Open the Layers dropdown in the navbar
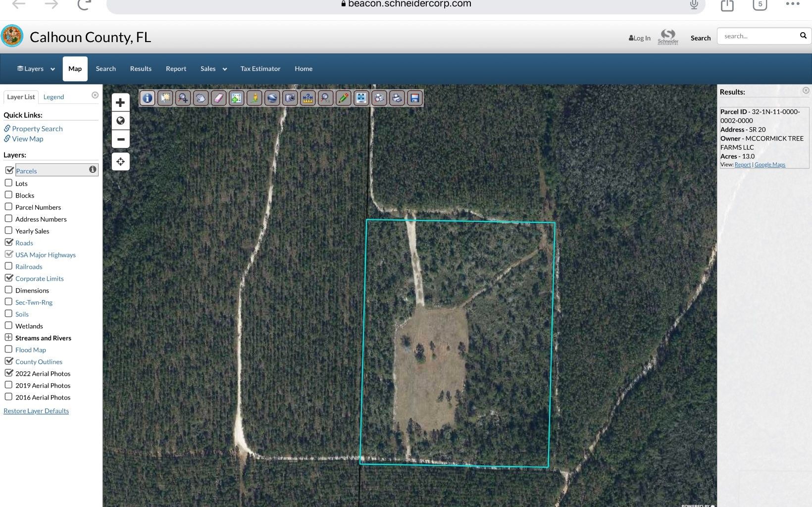 pyautogui.click(x=34, y=68)
